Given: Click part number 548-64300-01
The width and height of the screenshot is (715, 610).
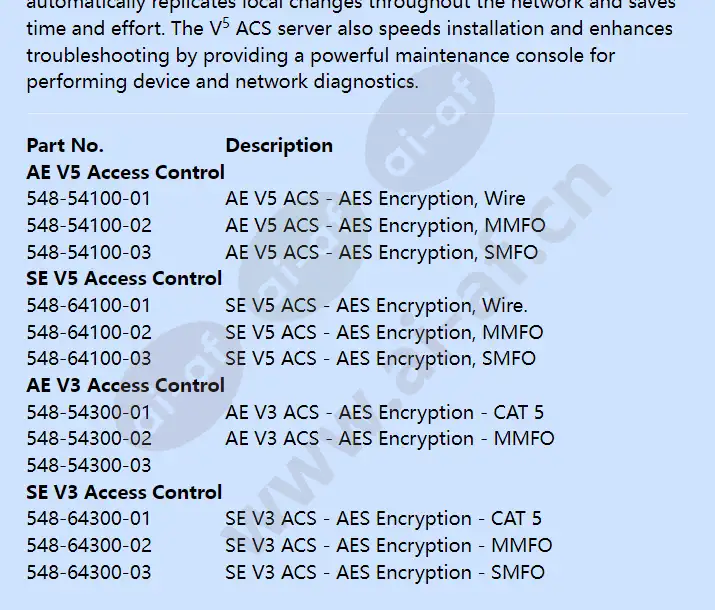Looking at the screenshot, I should pyautogui.click(x=88, y=519).
